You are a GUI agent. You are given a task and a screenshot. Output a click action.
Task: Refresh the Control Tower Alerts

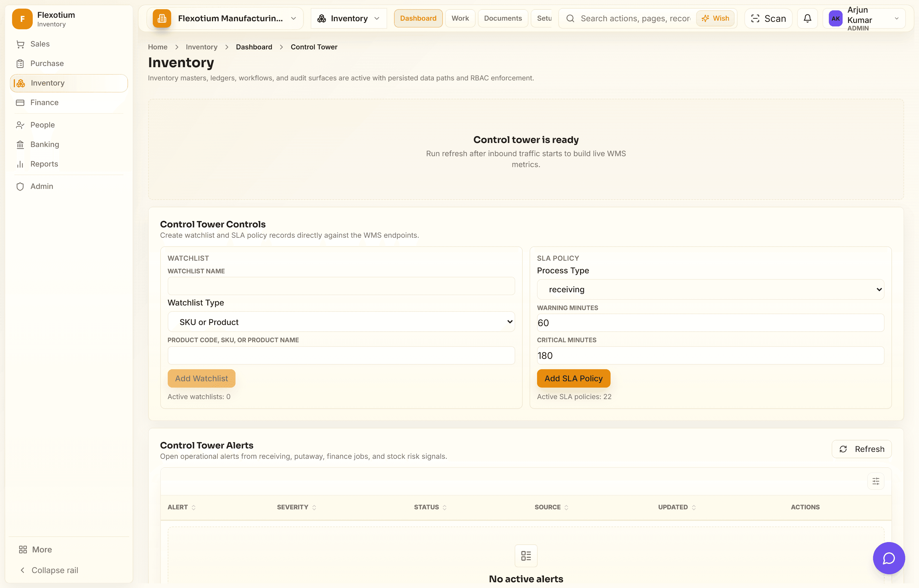[862, 449]
